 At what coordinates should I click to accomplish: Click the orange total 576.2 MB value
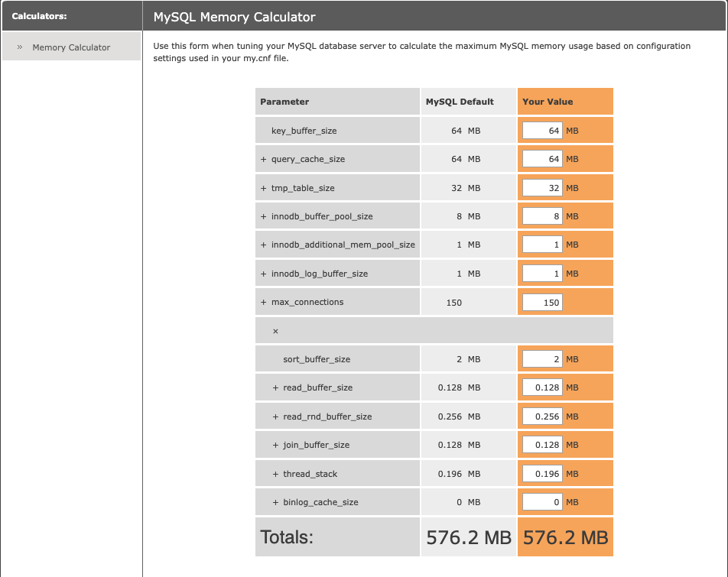pyautogui.click(x=566, y=537)
